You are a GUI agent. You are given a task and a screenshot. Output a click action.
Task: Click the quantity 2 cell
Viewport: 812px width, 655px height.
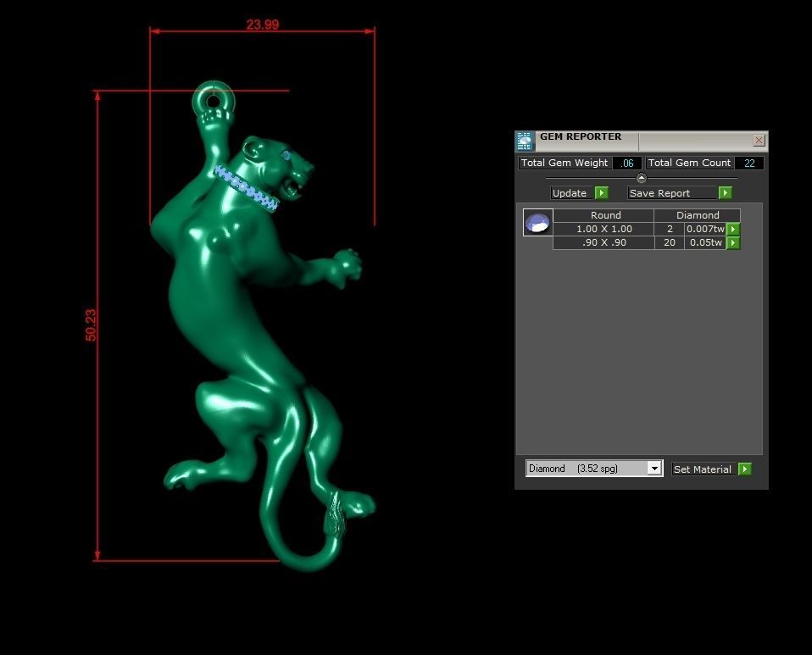pyautogui.click(x=670, y=229)
